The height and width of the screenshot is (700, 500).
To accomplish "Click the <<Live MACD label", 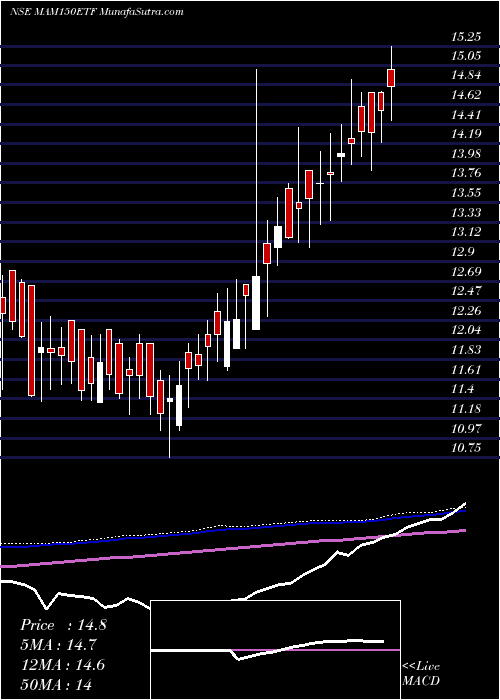I will click(x=421, y=674).
